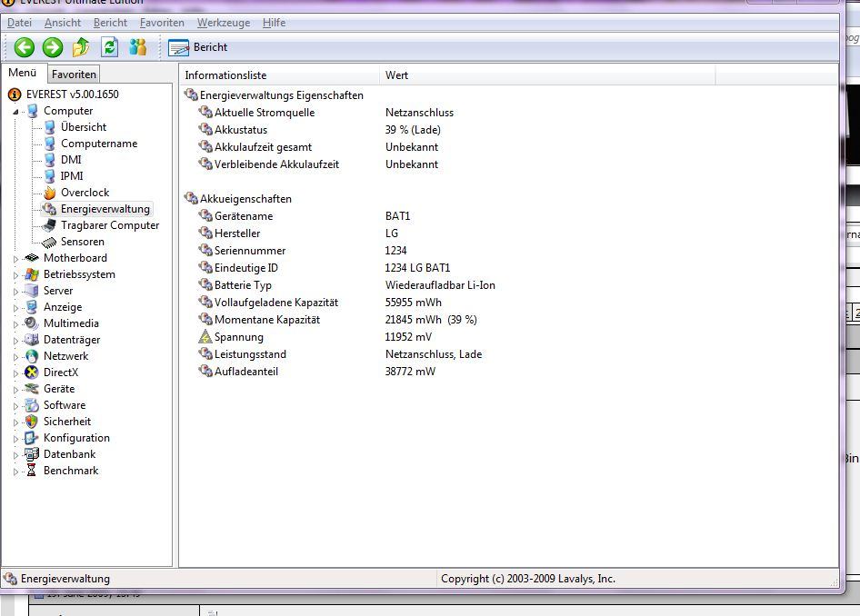Image resolution: width=860 pixels, height=616 pixels.
Task: Open the Ansicht menu
Action: point(63,23)
